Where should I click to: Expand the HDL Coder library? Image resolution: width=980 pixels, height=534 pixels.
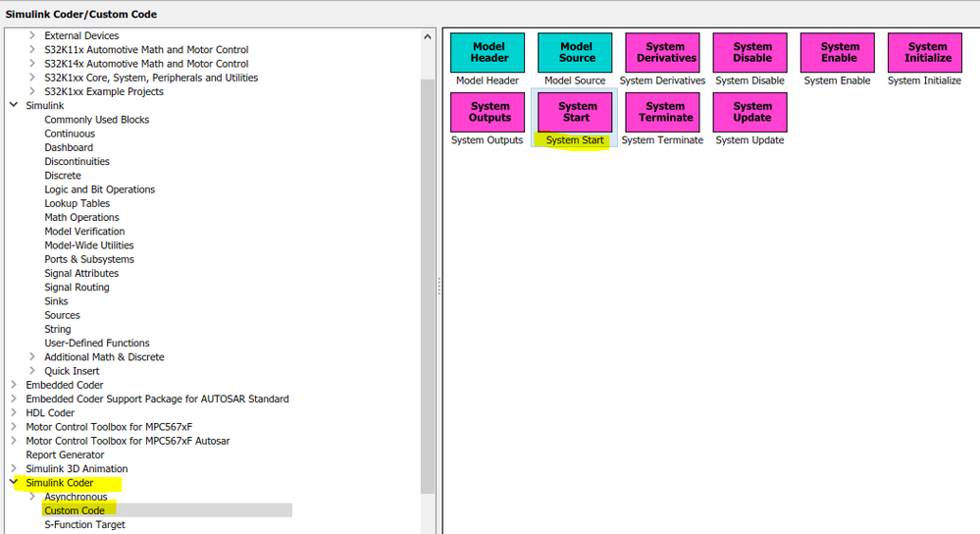point(14,412)
